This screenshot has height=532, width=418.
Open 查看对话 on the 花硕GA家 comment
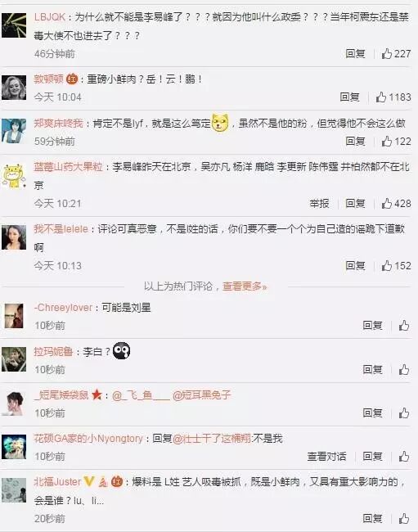coord(326,457)
